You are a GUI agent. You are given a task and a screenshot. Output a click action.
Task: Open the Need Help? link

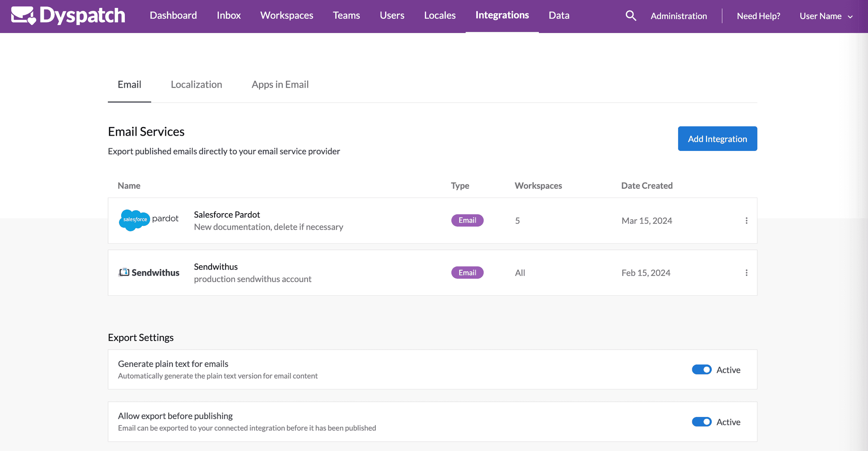click(758, 16)
